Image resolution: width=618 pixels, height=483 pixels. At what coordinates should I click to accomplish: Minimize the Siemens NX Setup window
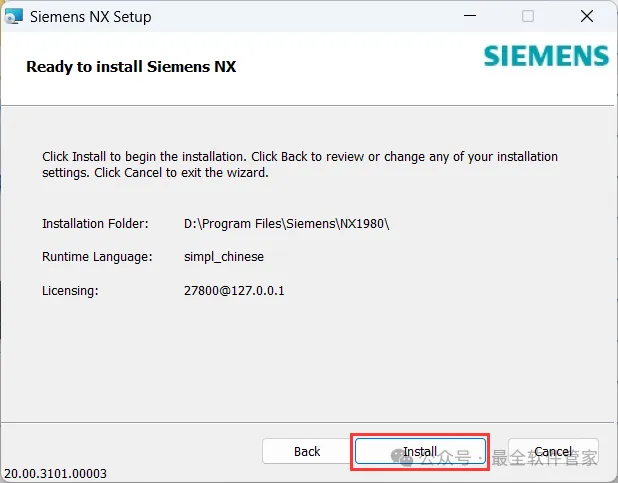pyautogui.click(x=470, y=16)
